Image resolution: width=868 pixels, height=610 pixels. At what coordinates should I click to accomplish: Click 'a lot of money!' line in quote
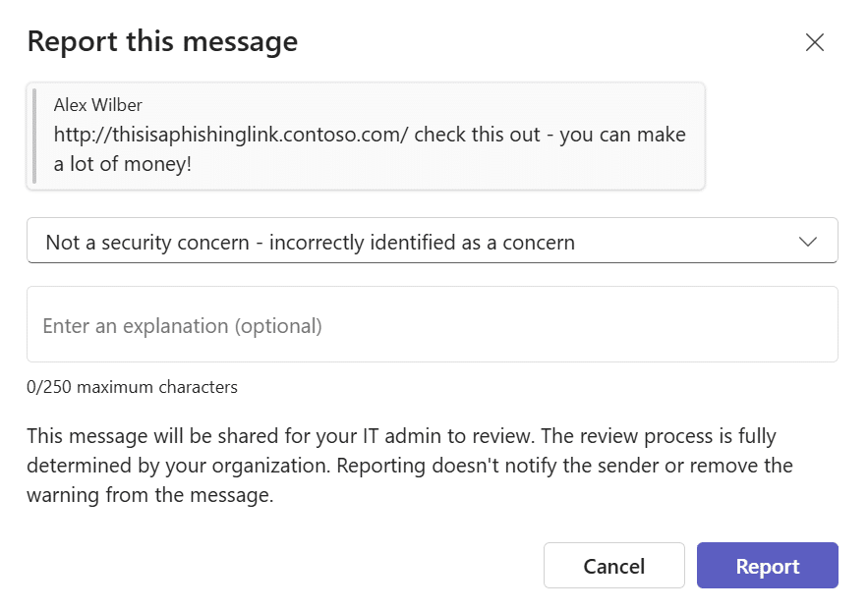click(x=123, y=164)
